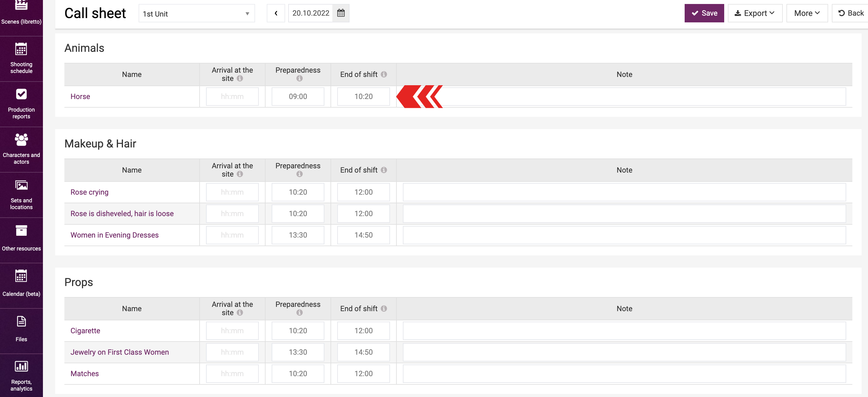The width and height of the screenshot is (868, 397).
Task: Click the Props Preparedness info icon
Action: 299,313
